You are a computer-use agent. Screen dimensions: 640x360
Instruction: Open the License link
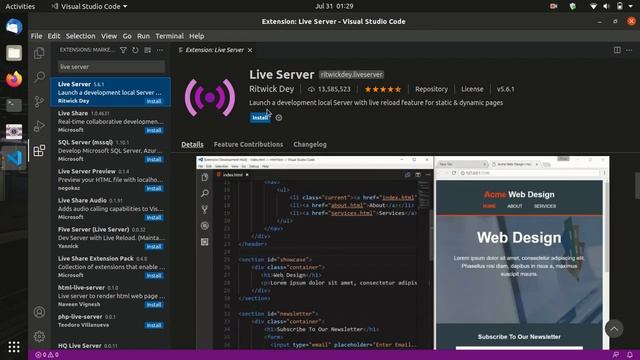click(x=472, y=89)
